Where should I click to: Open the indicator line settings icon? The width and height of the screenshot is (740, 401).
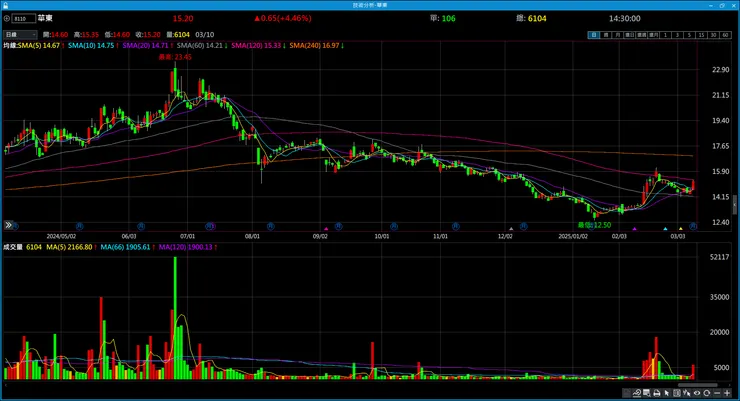point(637,393)
